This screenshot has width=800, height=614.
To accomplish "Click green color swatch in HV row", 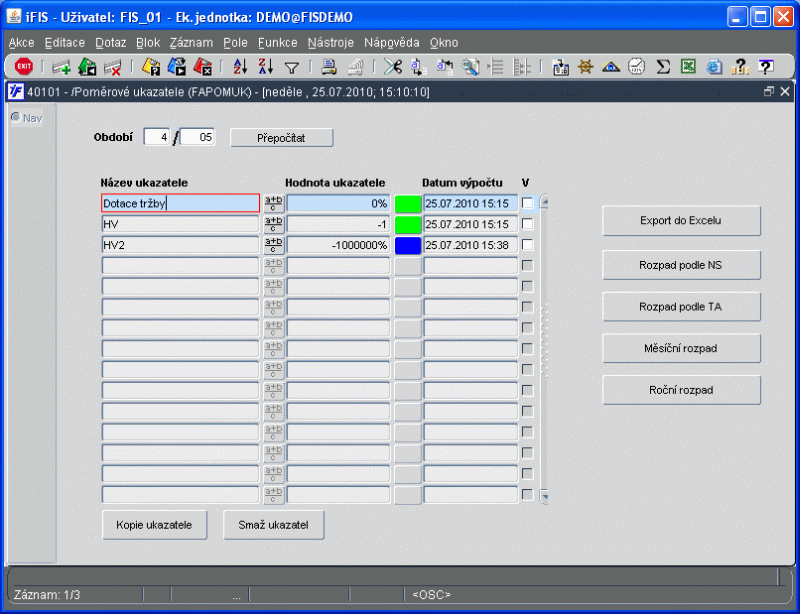I will pos(408,225).
